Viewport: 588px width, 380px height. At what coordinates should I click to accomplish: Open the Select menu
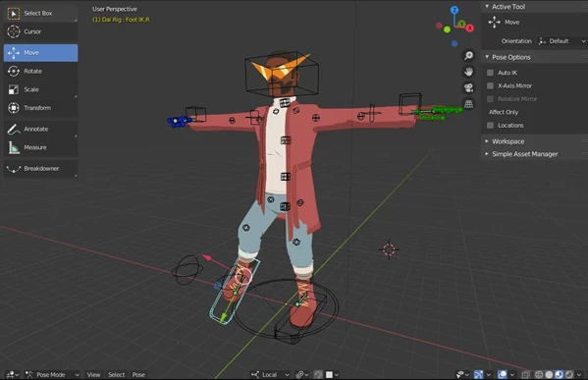point(116,374)
